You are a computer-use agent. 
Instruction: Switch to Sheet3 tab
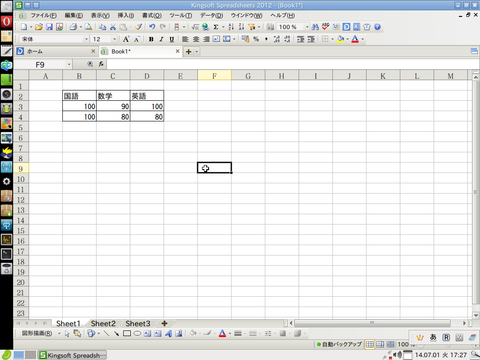pyautogui.click(x=138, y=323)
